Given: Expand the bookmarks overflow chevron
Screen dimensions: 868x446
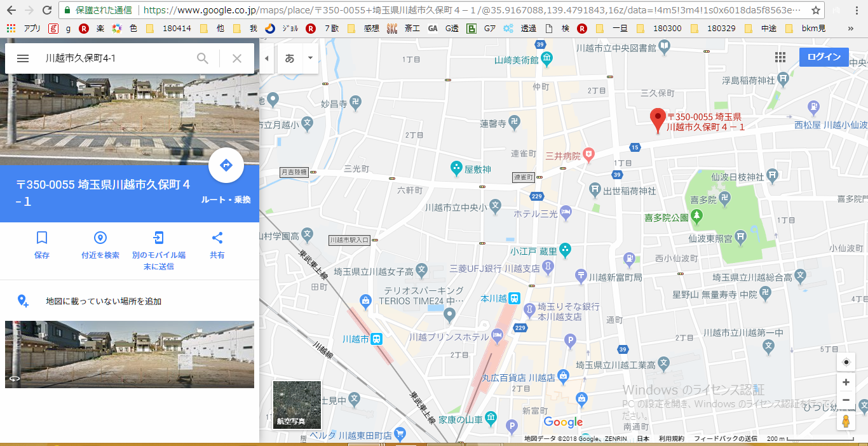Looking at the screenshot, I should pyautogui.click(x=850, y=29).
